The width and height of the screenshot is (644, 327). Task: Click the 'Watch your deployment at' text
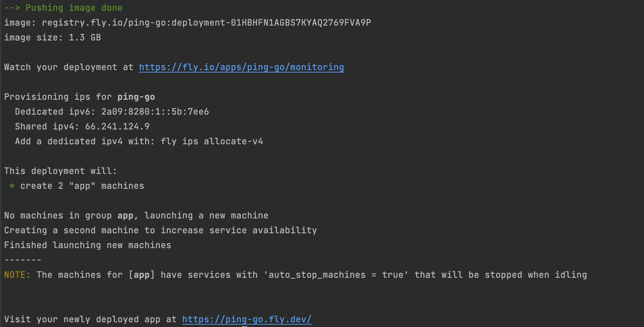pyautogui.click(x=69, y=67)
